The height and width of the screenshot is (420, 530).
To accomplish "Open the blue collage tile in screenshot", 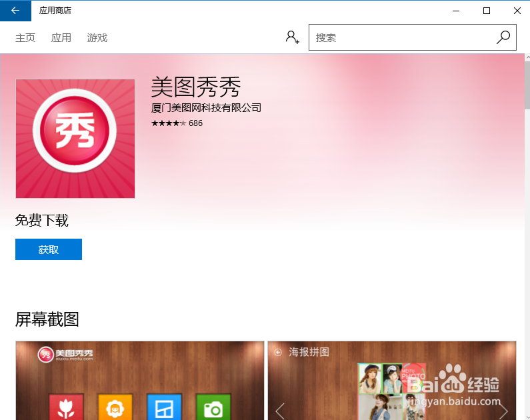I will tap(164, 407).
